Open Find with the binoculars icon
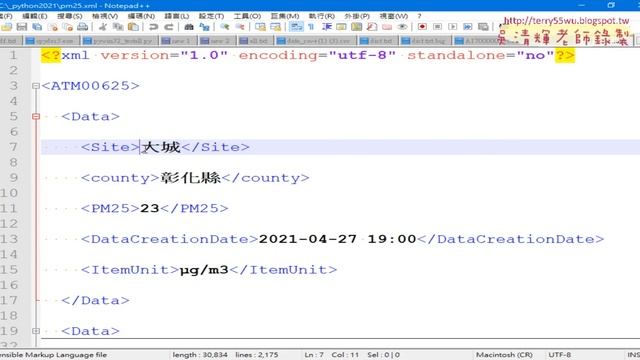 point(189,27)
